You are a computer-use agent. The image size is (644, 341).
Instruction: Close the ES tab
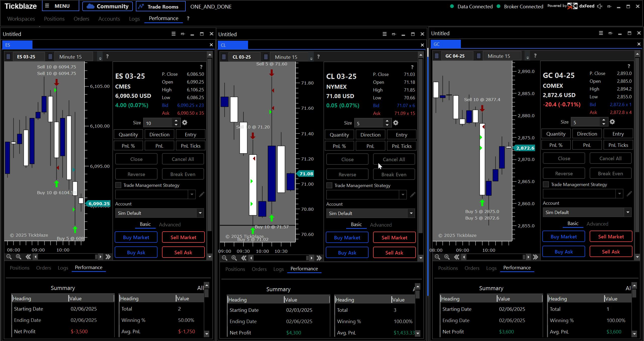pos(211,45)
